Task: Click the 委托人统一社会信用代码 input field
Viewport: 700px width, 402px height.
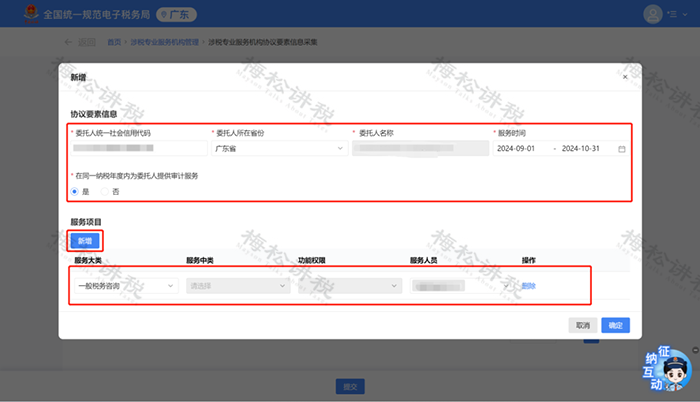Action: pos(136,149)
